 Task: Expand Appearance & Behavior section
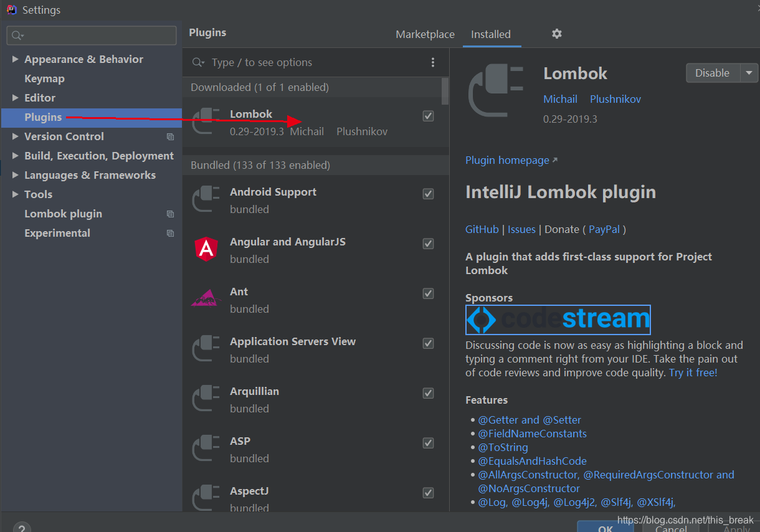click(x=16, y=59)
